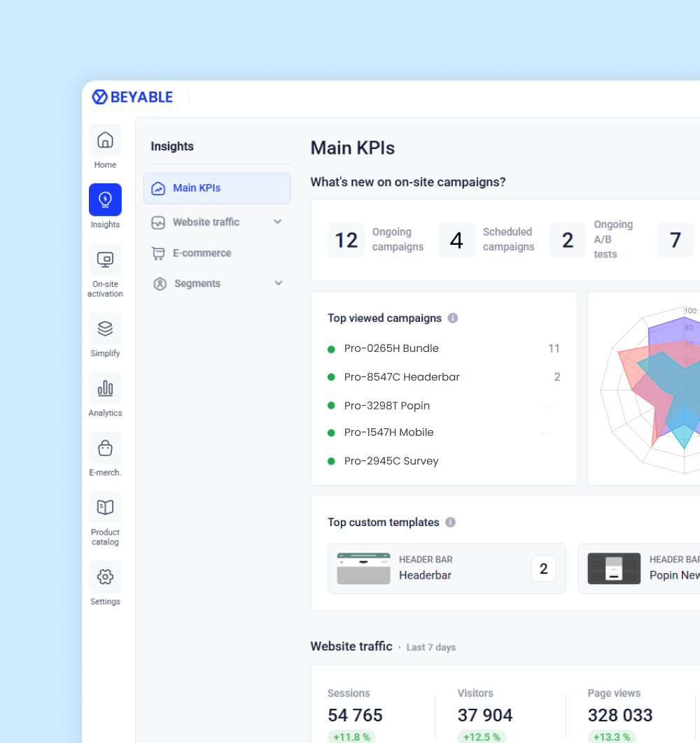The height and width of the screenshot is (743, 700).
Task: Click the +11.8 % Sessions badge
Action: tap(351, 737)
